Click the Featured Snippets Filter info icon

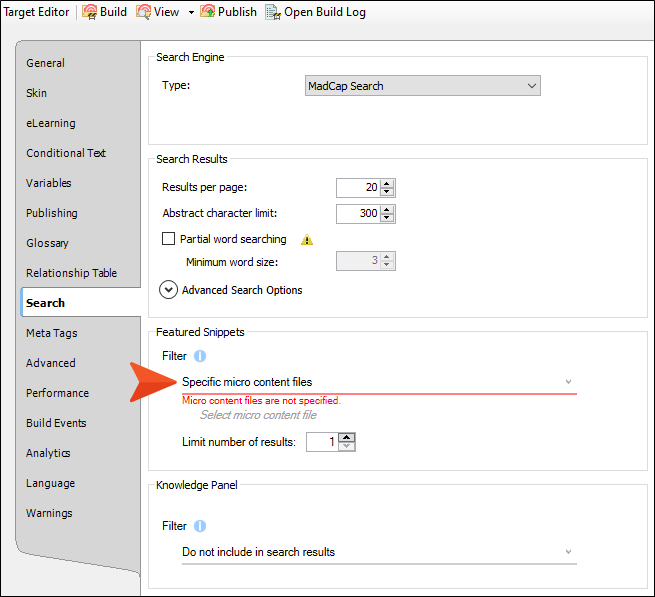200,356
